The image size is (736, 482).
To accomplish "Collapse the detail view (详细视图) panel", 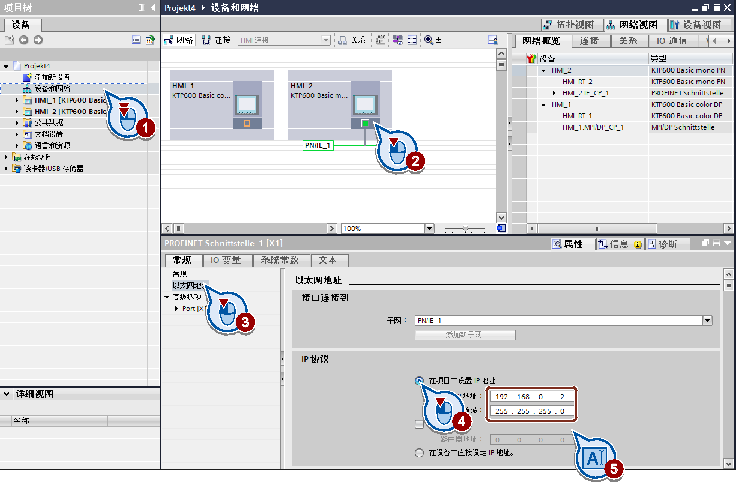I will [7, 394].
